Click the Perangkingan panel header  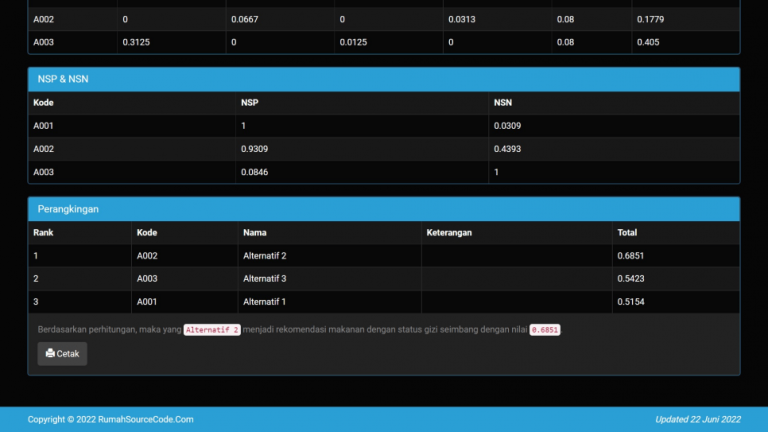point(384,209)
